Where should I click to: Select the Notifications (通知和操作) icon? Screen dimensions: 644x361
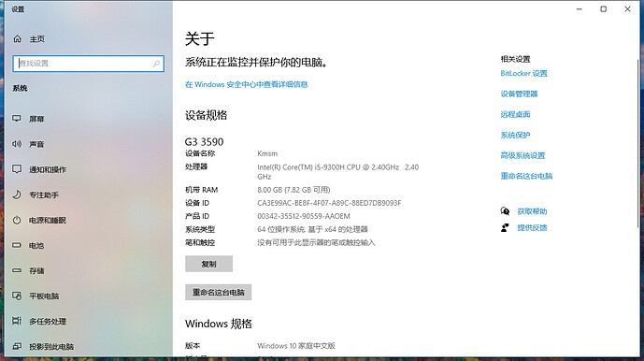pos(17,169)
